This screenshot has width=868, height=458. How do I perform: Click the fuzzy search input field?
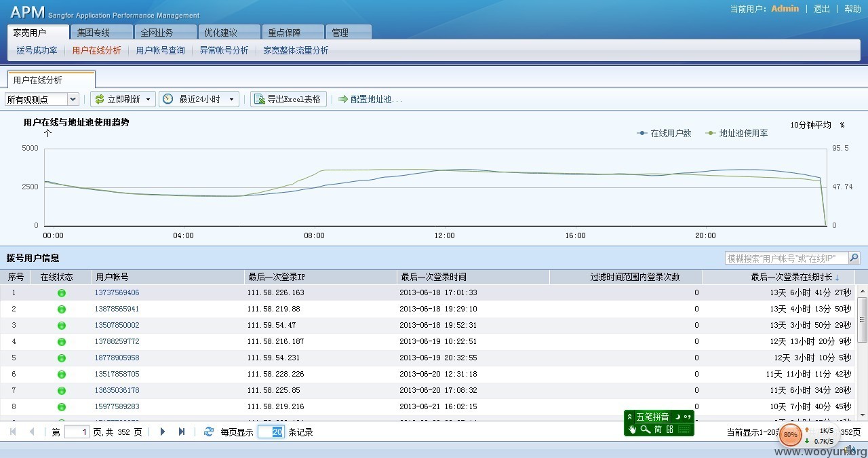pyautogui.click(x=787, y=258)
